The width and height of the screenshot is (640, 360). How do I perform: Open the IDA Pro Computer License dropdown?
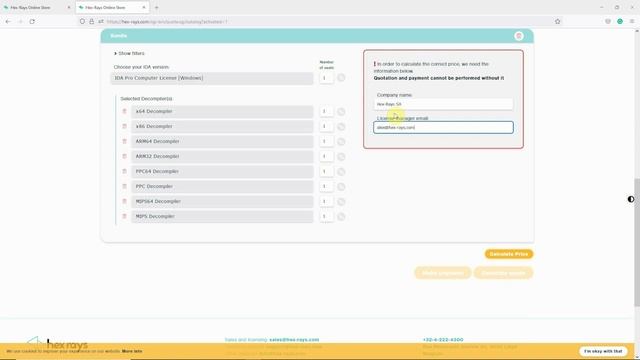point(212,78)
